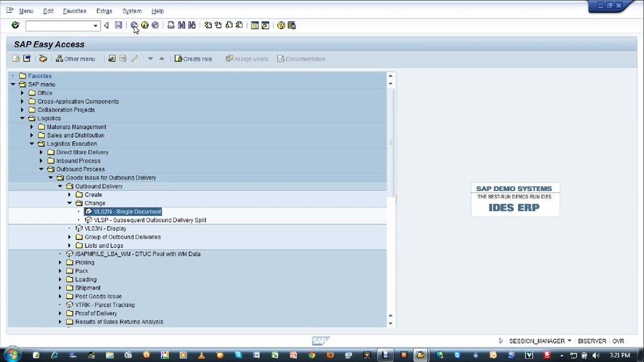The image size is (644, 362).
Task: Click the tree scrollbar down arrow
Action: click(390, 323)
